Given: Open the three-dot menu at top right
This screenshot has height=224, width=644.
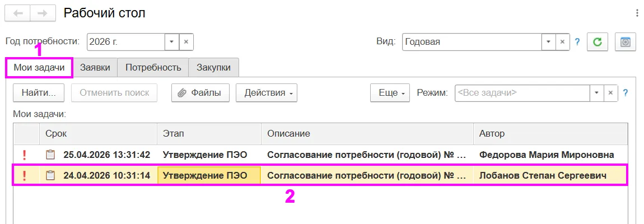Looking at the screenshot, I should point(637,13).
